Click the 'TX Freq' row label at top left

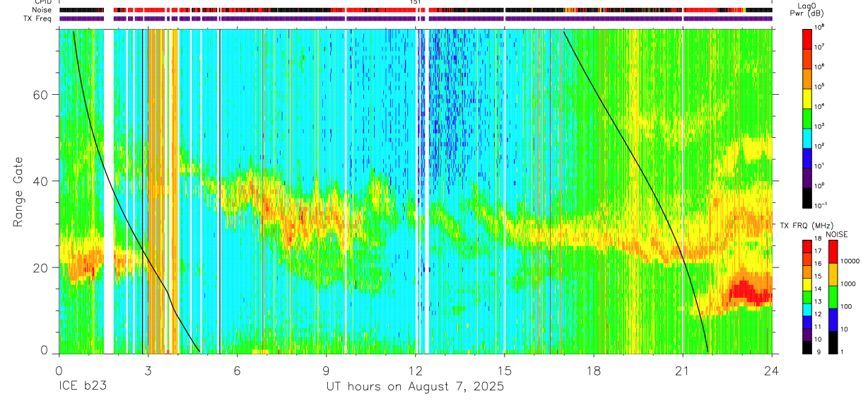(x=39, y=18)
